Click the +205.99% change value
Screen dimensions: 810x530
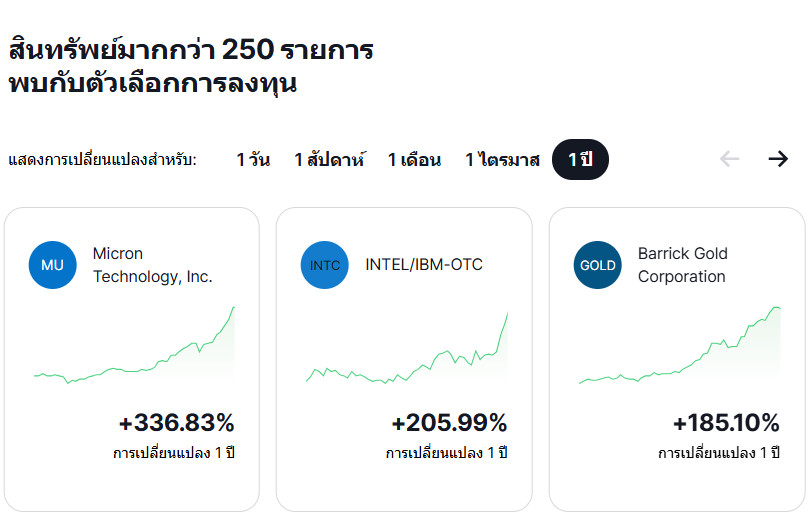[x=449, y=423]
